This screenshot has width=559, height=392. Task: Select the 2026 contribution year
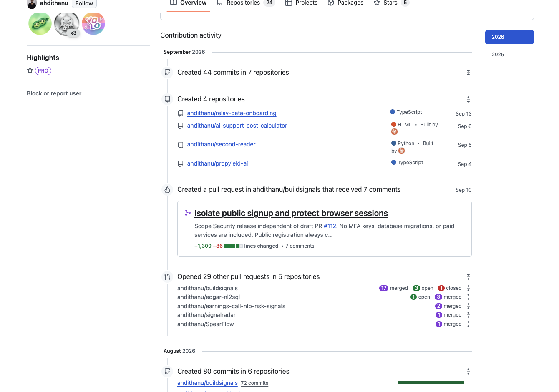[509, 37]
